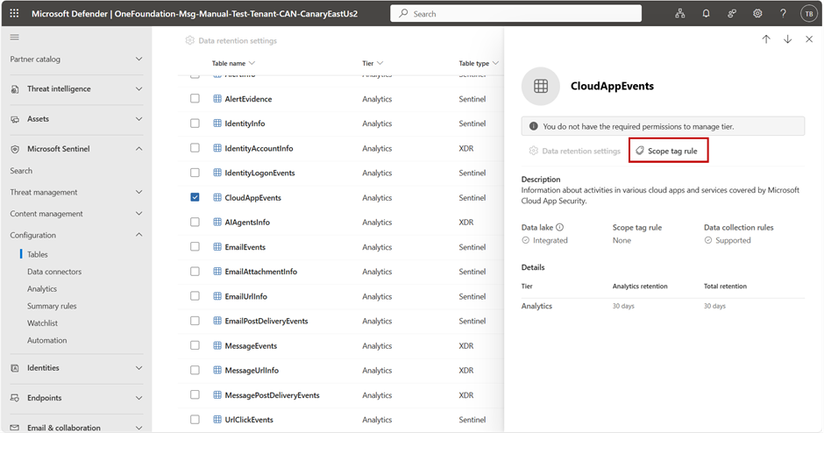Open Automation in the sidebar
The image size is (824, 453).
pos(47,341)
